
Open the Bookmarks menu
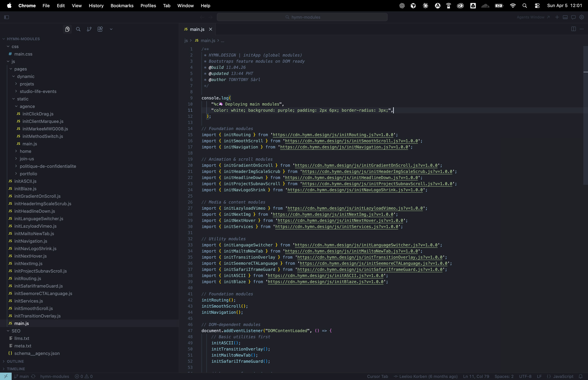pos(122,6)
